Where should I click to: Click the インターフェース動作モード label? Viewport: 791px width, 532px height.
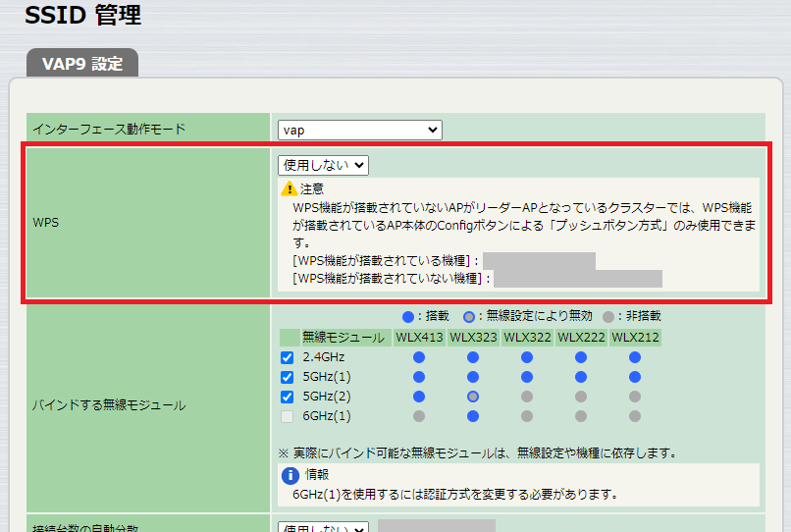[109, 130]
